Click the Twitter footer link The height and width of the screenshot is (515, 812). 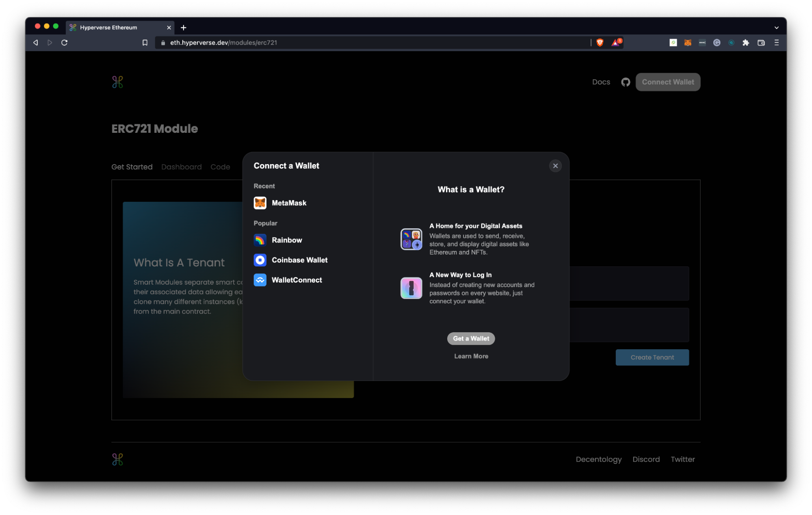click(683, 459)
